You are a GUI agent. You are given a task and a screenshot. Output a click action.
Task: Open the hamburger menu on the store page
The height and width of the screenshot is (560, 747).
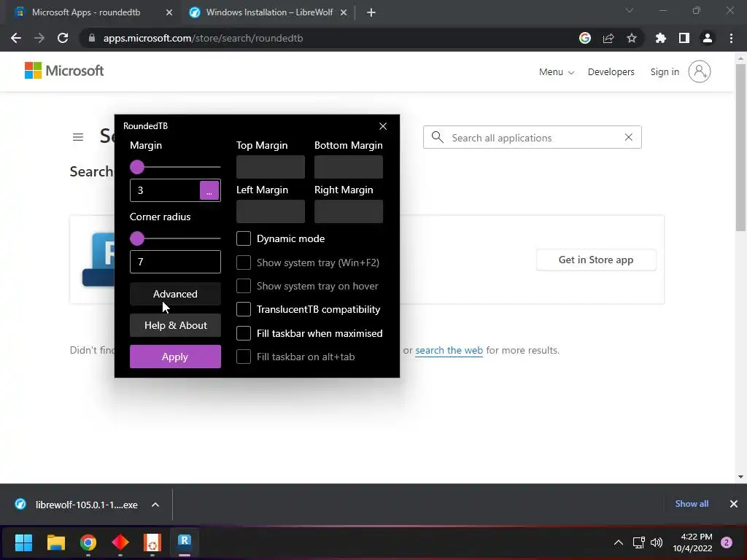coord(78,138)
